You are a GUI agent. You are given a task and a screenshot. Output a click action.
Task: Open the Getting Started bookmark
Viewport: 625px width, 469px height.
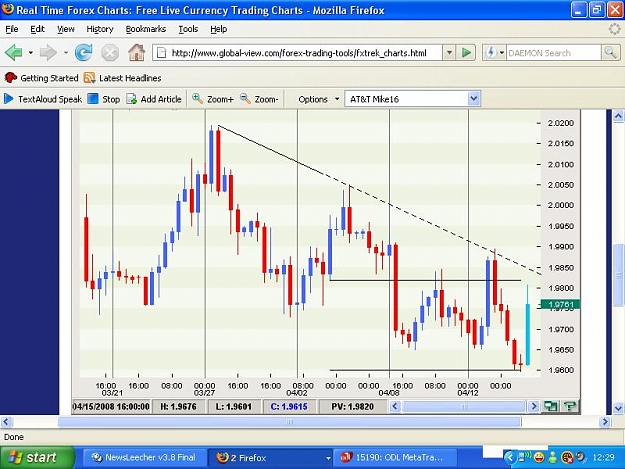point(41,78)
